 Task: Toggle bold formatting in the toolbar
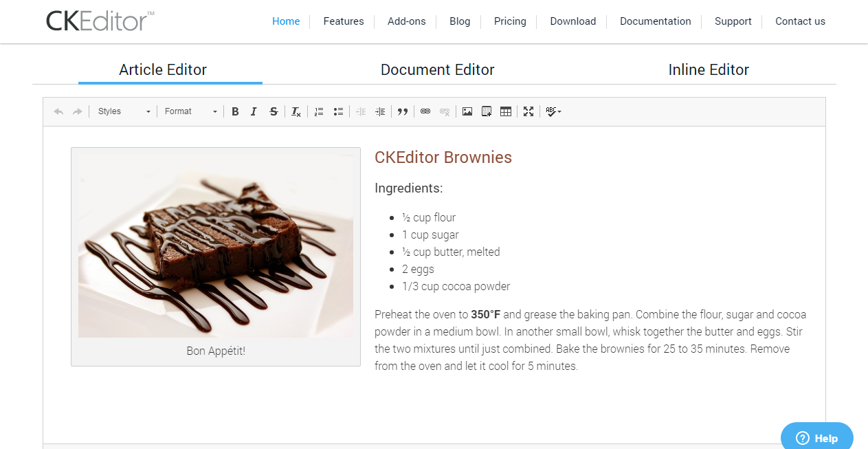[235, 111]
